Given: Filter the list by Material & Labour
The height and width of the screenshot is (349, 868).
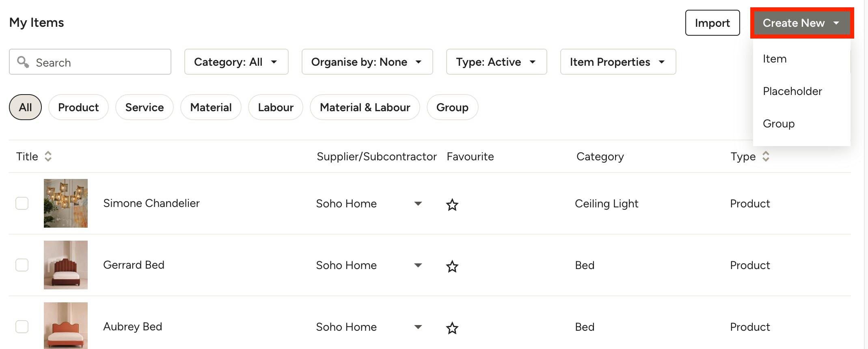Looking at the screenshot, I should [365, 107].
